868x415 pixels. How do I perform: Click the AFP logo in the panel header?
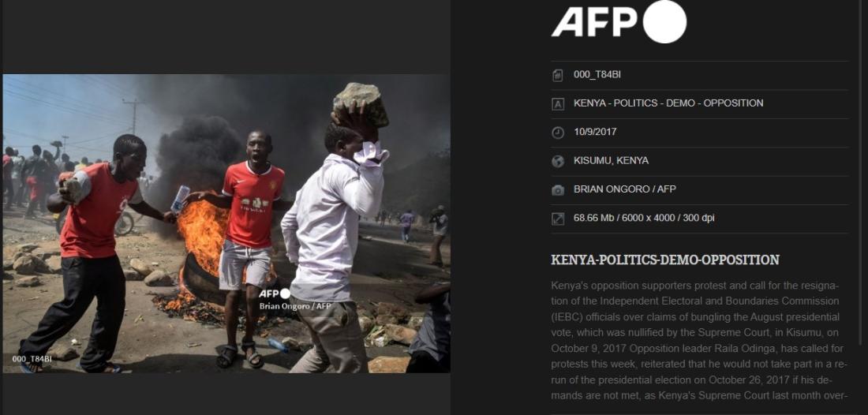(x=619, y=21)
